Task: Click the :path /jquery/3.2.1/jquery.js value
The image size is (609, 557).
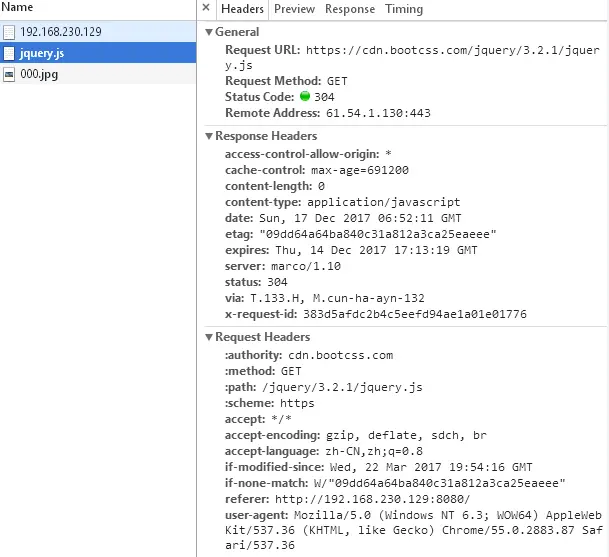Action: tap(342, 387)
